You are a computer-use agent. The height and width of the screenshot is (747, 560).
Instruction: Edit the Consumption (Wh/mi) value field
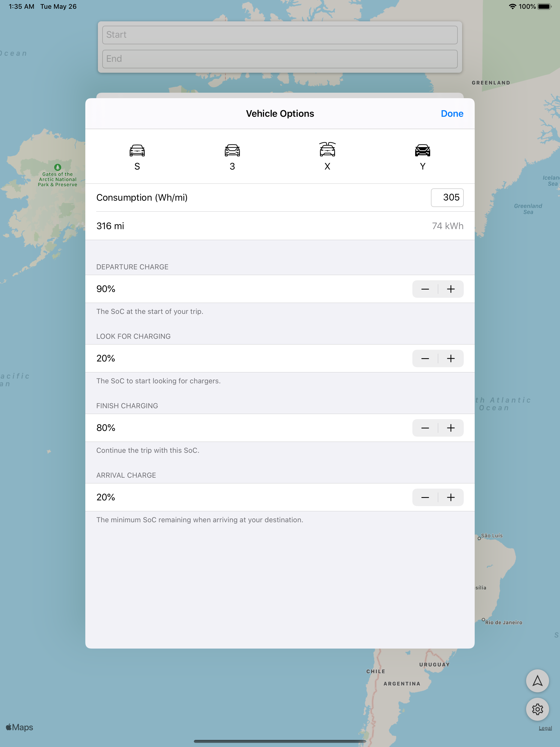click(447, 197)
